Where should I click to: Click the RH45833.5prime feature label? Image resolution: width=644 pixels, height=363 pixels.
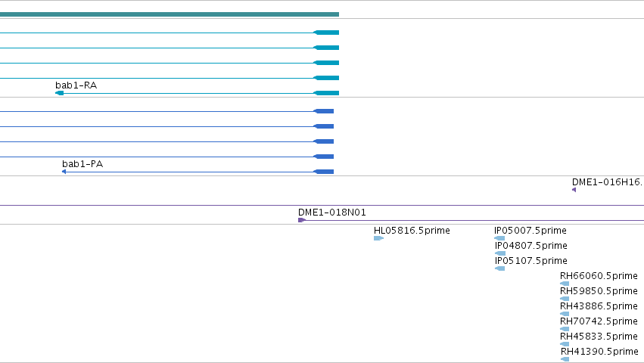tap(599, 337)
